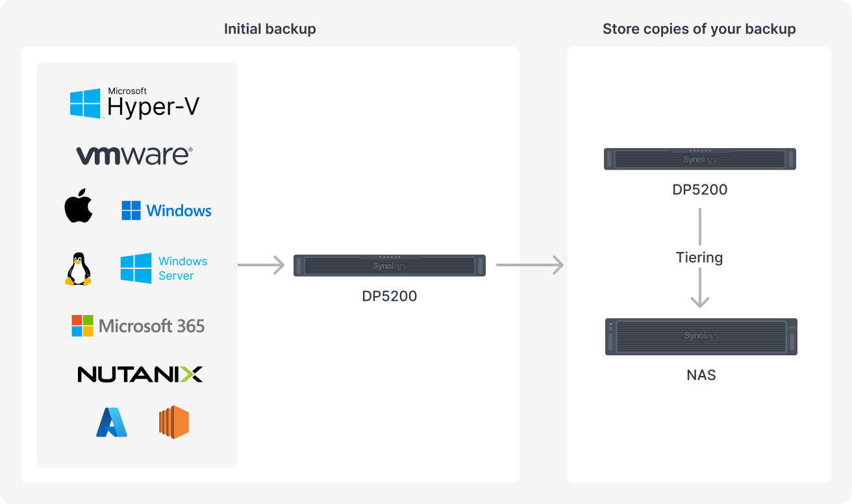
Task: Click the arrow pointing into the center DP5200
Action: (262, 265)
